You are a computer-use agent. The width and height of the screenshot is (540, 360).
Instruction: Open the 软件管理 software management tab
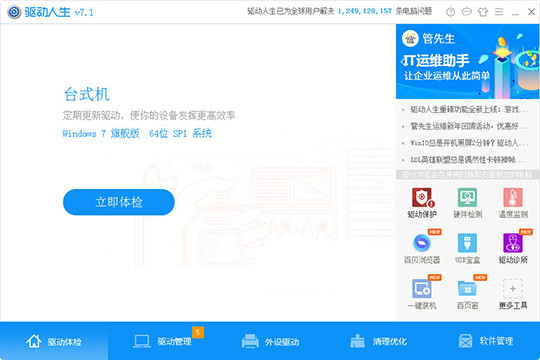click(486, 341)
